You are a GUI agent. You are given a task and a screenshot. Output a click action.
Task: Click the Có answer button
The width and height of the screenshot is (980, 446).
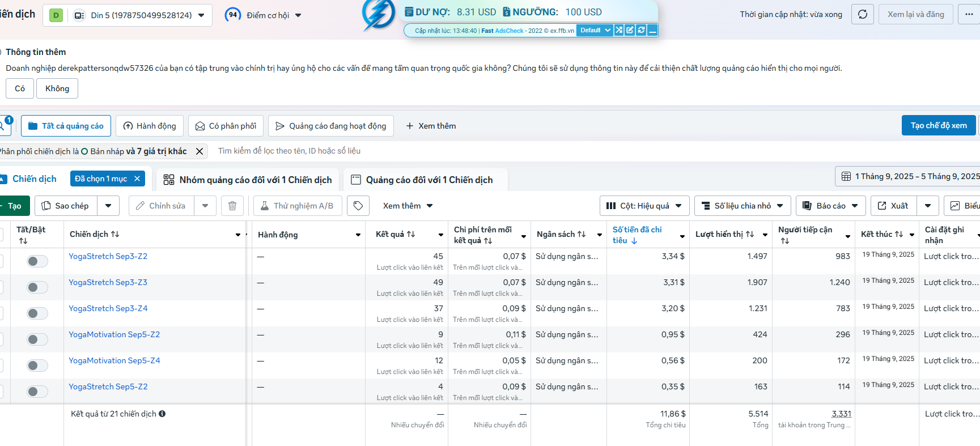coord(20,88)
